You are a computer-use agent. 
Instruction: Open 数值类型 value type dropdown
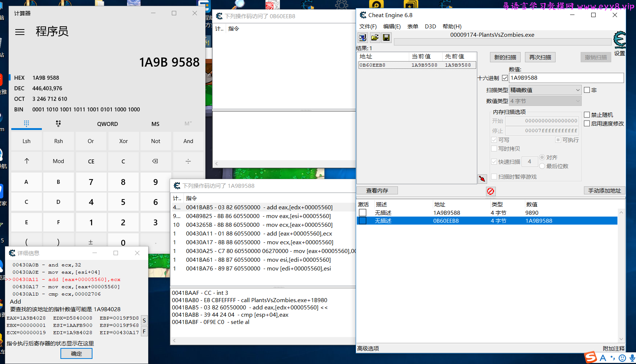(x=545, y=101)
